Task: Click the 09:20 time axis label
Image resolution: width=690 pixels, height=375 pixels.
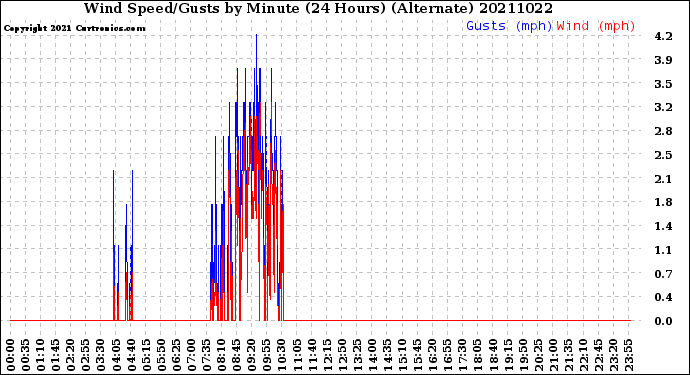Action: point(252,355)
